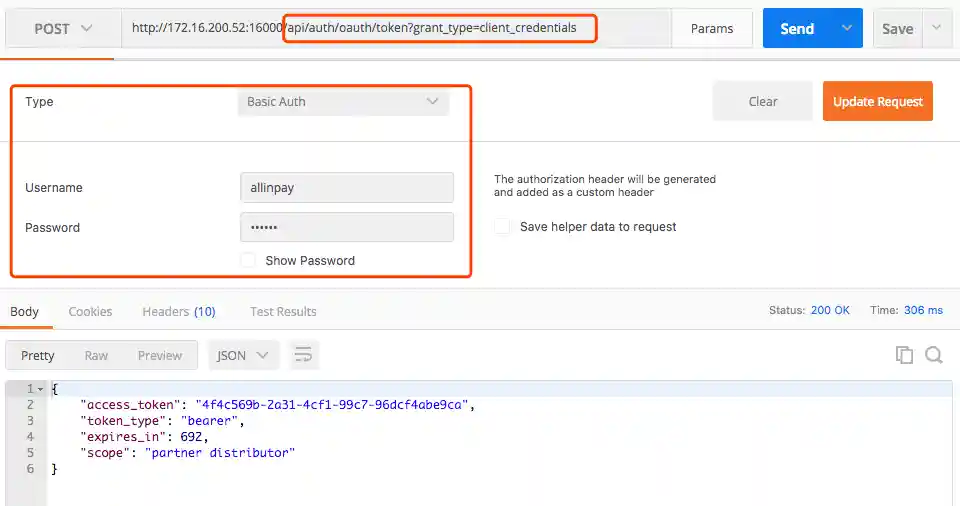Copy the response body to clipboard
This screenshot has width=960, height=506.
(x=904, y=355)
